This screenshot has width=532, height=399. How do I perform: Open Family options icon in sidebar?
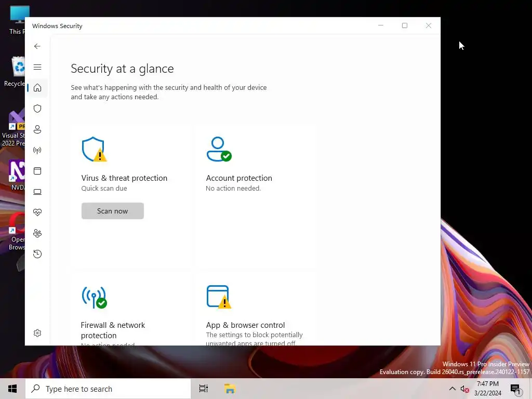tap(37, 233)
